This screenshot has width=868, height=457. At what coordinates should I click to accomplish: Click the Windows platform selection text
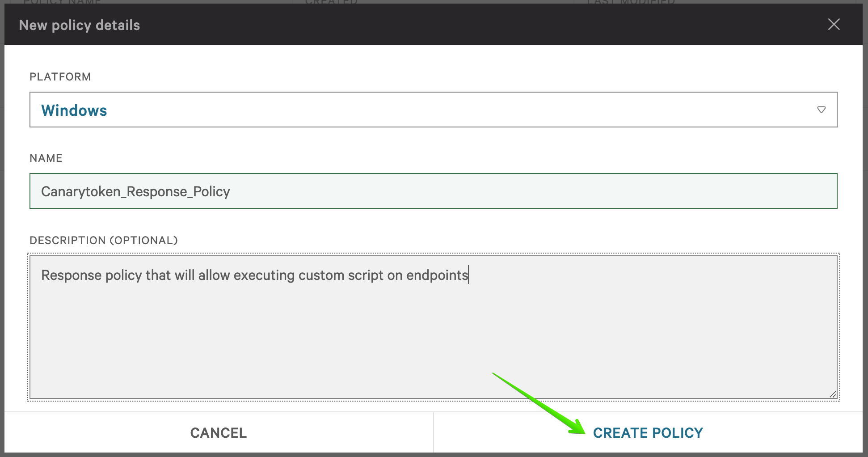pos(74,110)
